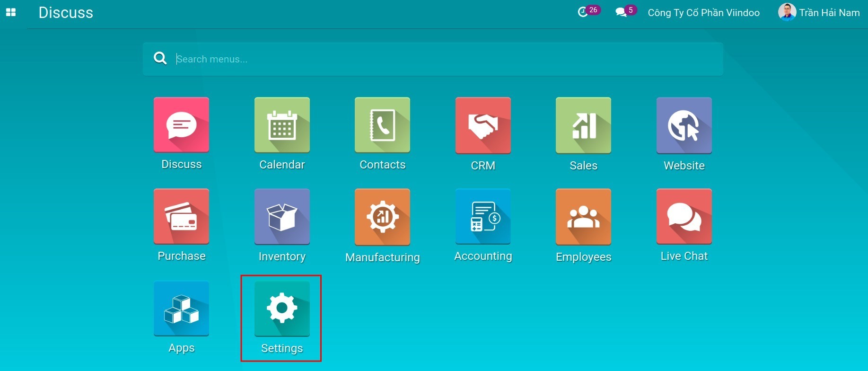The height and width of the screenshot is (371, 868).
Task: Launch the CRM app
Action: click(483, 125)
